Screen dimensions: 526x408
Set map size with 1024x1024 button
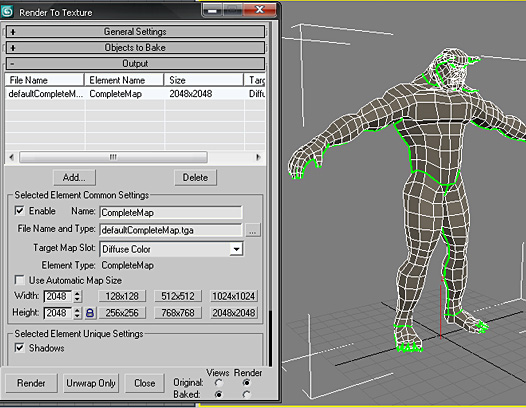coord(234,296)
